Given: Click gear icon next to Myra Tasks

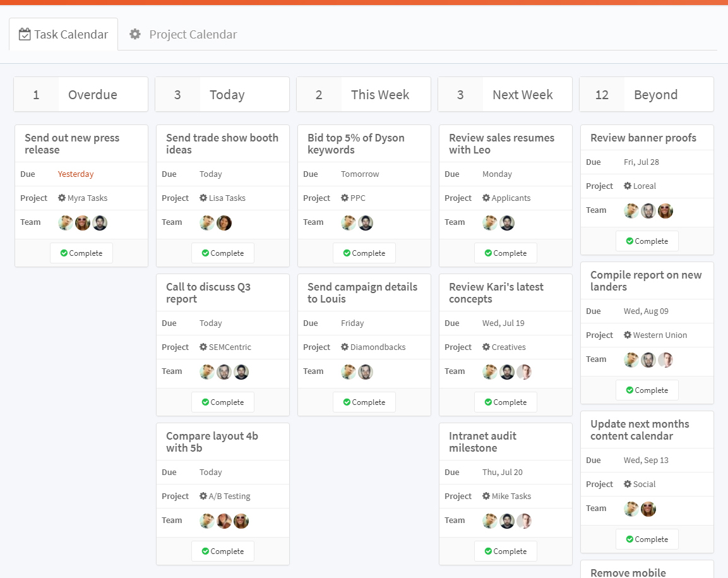Looking at the screenshot, I should [x=62, y=198].
